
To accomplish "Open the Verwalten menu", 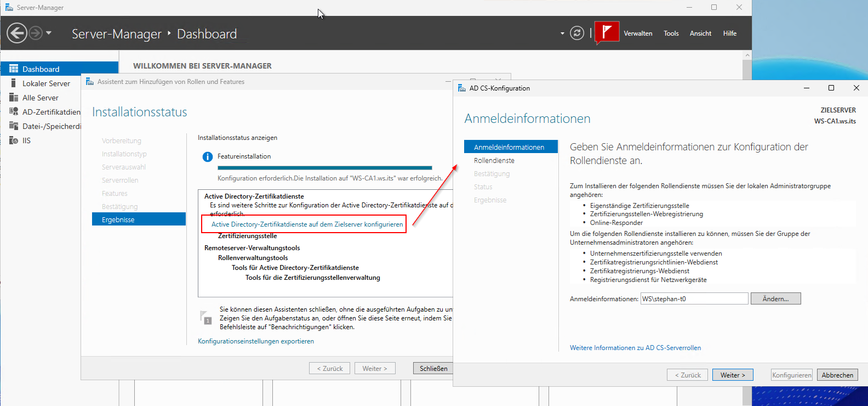I will [x=638, y=33].
